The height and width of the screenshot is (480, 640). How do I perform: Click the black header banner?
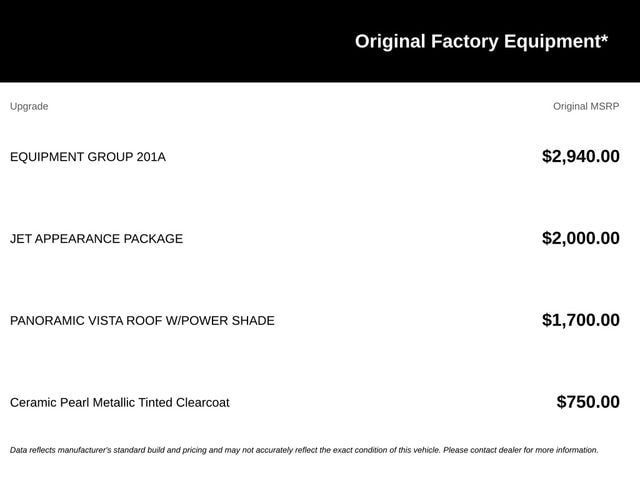[320, 41]
